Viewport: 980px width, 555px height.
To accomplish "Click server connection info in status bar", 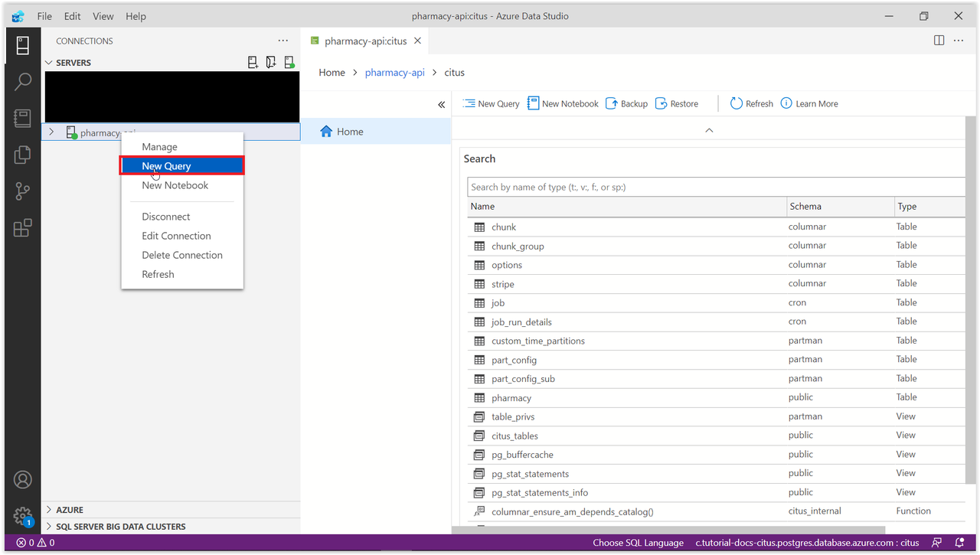I will point(807,543).
